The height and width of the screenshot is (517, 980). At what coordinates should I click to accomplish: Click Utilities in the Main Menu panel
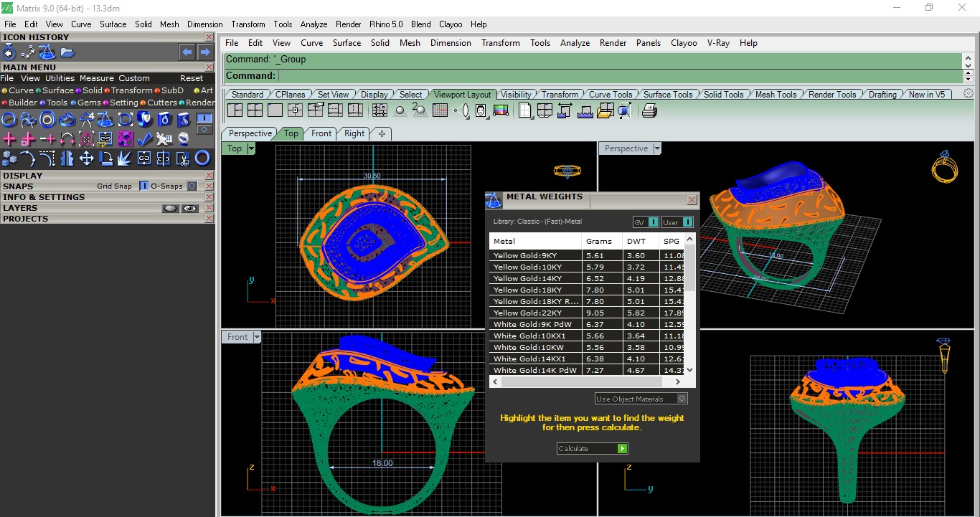(x=60, y=78)
